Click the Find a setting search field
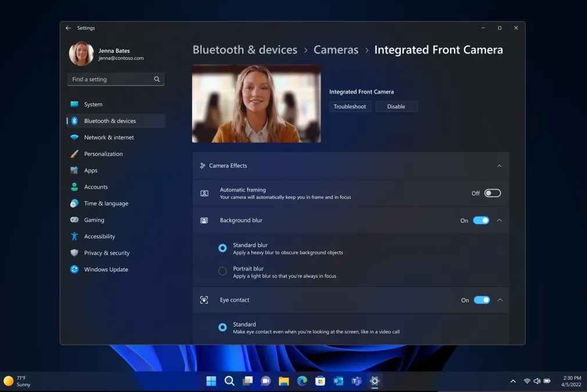The image size is (587, 392). tap(116, 79)
